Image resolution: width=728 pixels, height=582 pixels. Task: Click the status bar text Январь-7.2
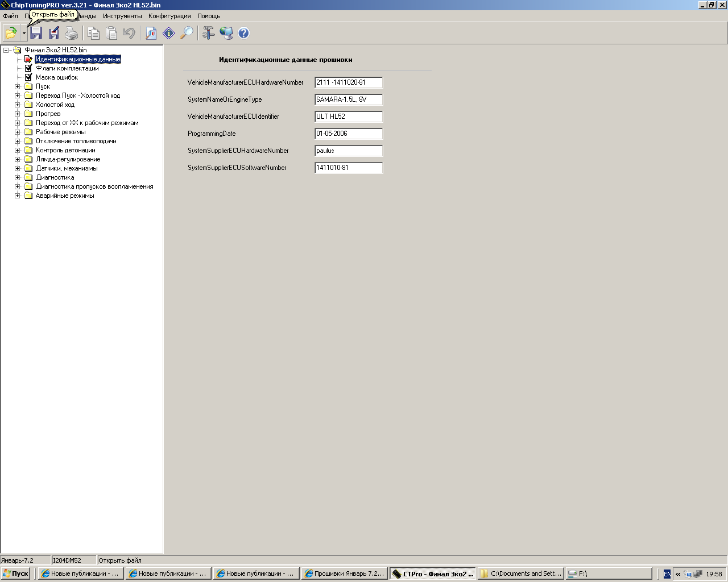click(x=18, y=560)
